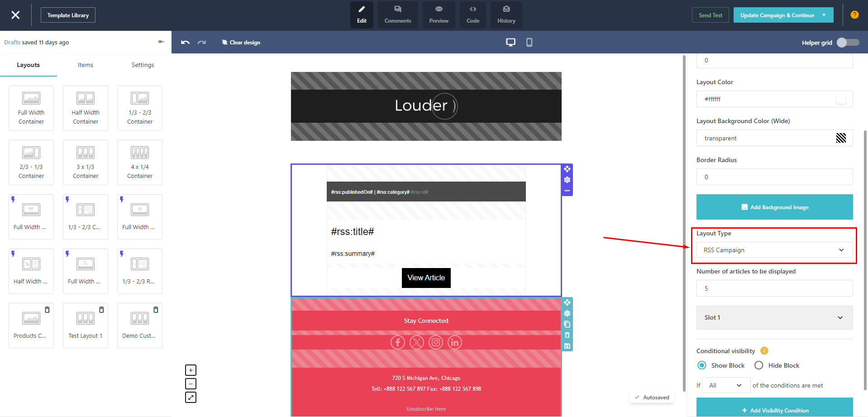Viewport: 868px width, 417px height.
Task: Click the number of articles field
Action: (774, 288)
